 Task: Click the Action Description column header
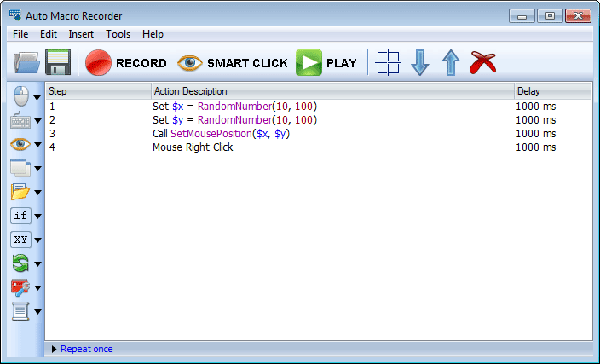point(332,91)
